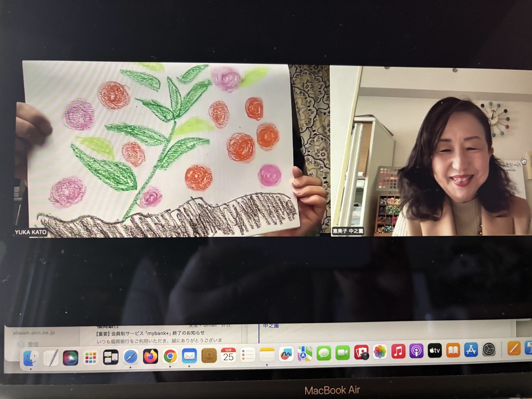532x399 pixels.
Task: Open Calendar showing 25
Action: (228, 355)
